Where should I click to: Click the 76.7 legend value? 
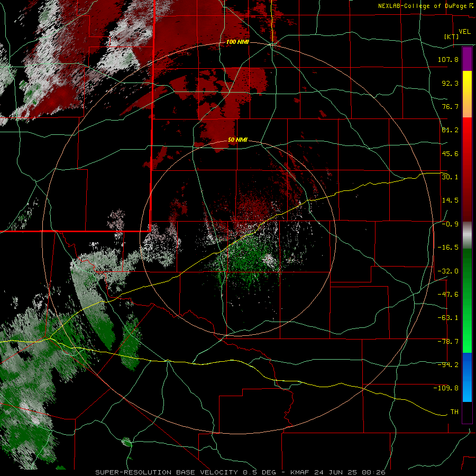450,106
